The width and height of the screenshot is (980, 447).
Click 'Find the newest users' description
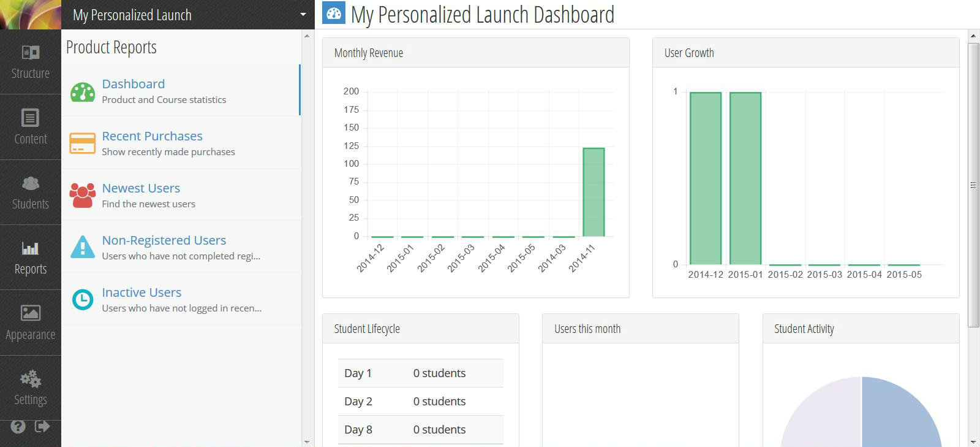149,204
